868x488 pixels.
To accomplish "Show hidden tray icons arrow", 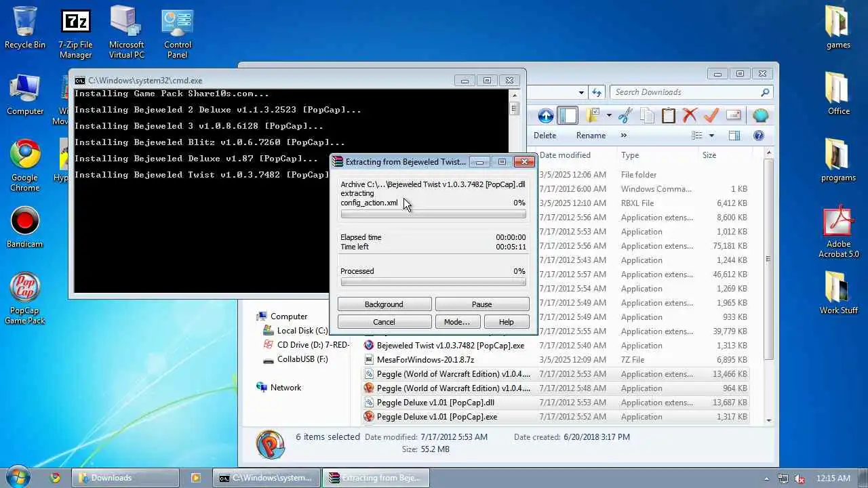I will [767, 479].
